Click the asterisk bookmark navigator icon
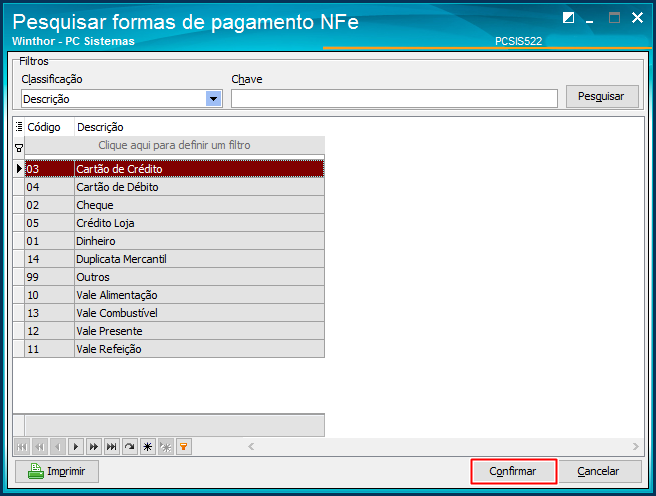 point(148,447)
